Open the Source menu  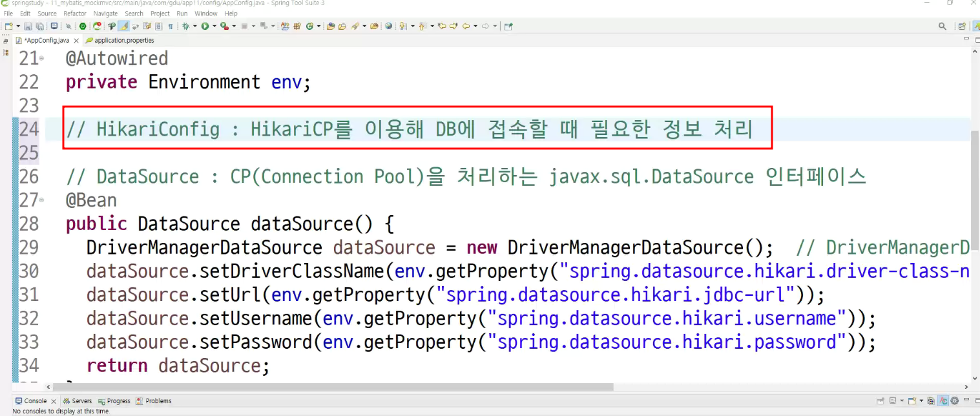click(47, 14)
